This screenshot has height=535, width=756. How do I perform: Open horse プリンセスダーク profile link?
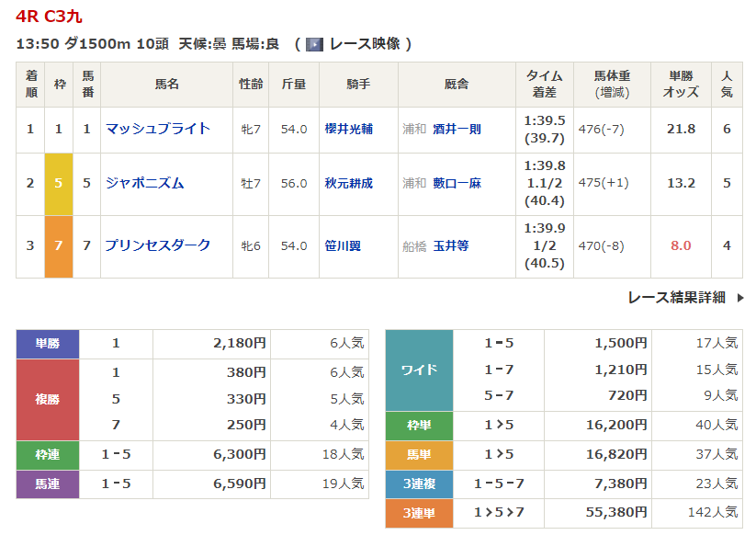pyautogui.click(x=158, y=245)
